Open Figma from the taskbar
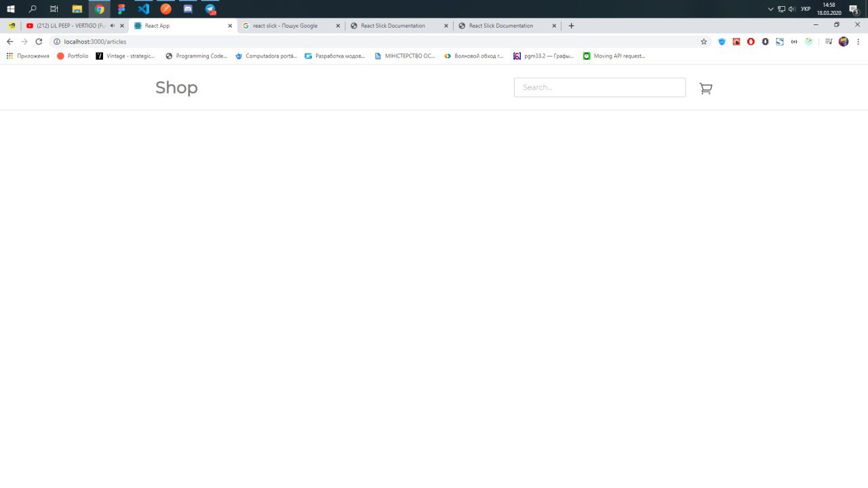The height and width of the screenshot is (488, 868). point(121,9)
